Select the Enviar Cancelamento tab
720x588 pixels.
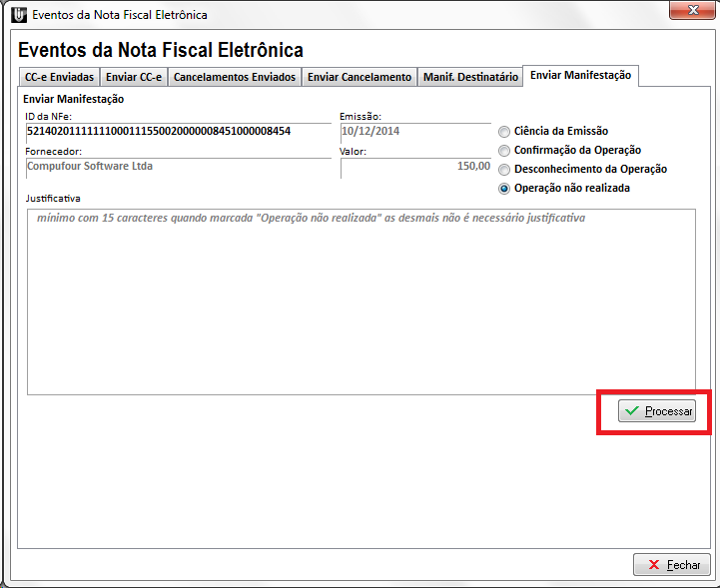point(359,77)
